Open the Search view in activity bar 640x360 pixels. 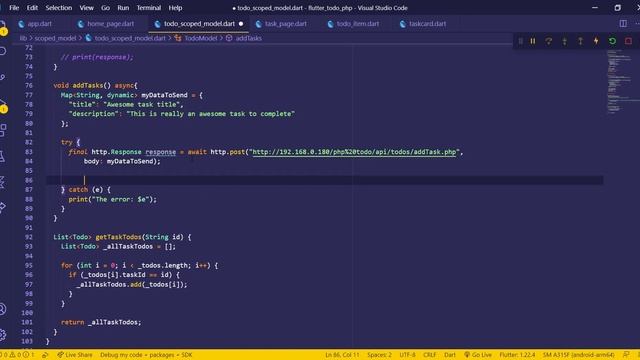pos(3,51)
